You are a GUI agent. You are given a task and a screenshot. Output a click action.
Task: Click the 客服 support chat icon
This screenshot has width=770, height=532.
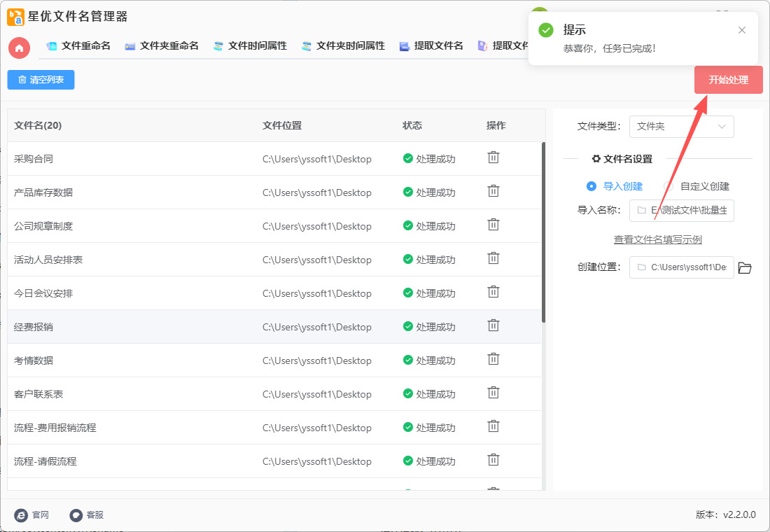point(76,515)
